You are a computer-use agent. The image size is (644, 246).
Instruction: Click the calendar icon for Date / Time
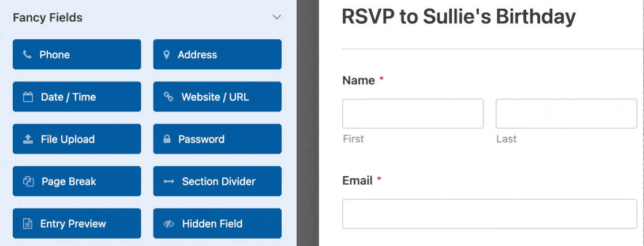tap(28, 97)
